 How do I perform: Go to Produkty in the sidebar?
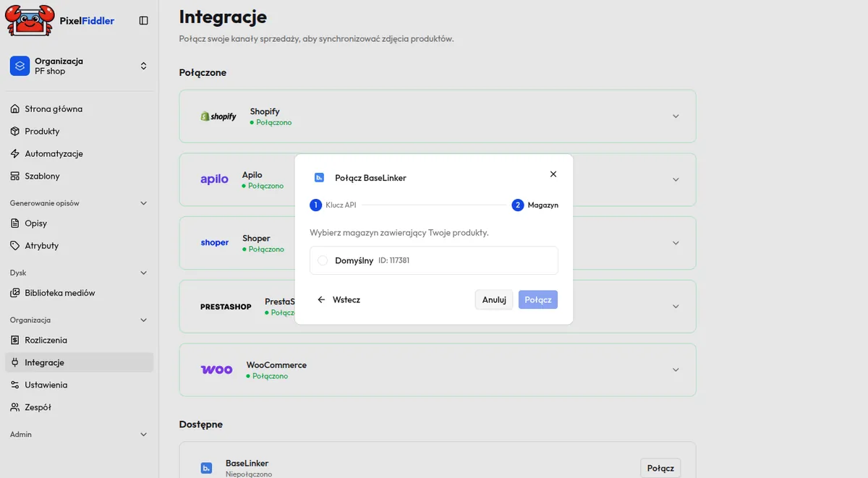[x=80, y=132]
